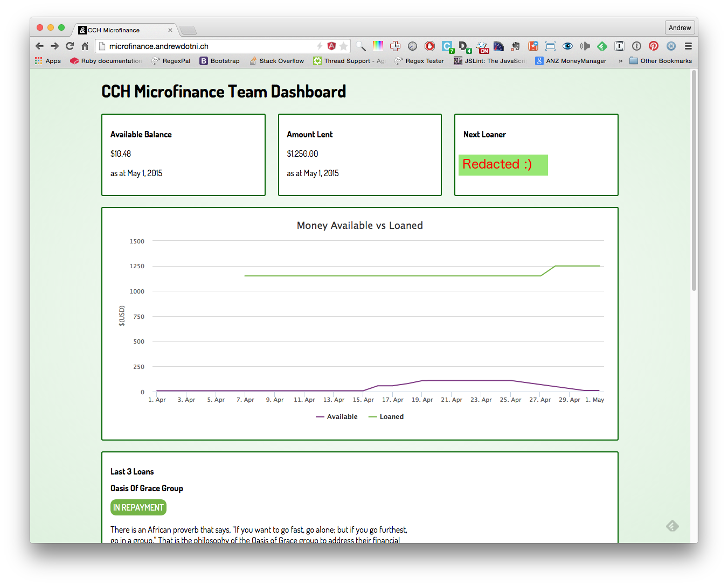Bookmark this page with the star icon
The width and height of the screenshot is (728, 586).
click(343, 46)
